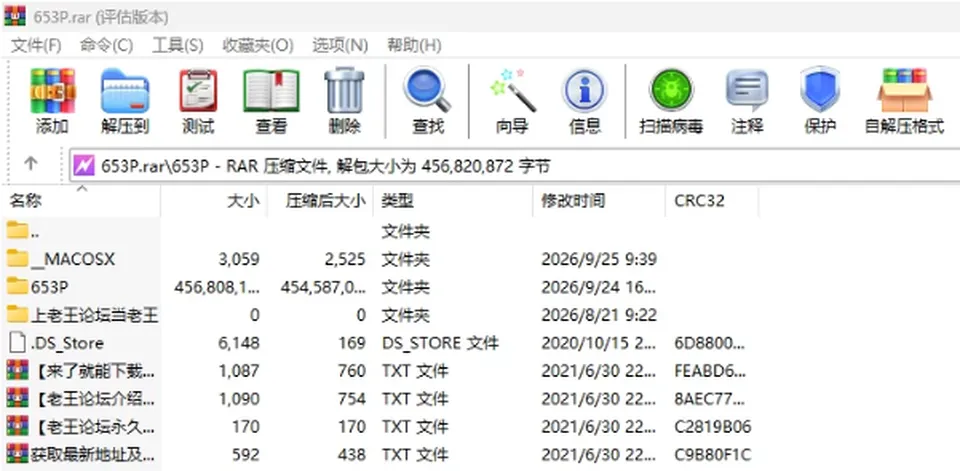Click the 8AEC77... CRC32 value
960x471 pixels.
[x=710, y=399]
